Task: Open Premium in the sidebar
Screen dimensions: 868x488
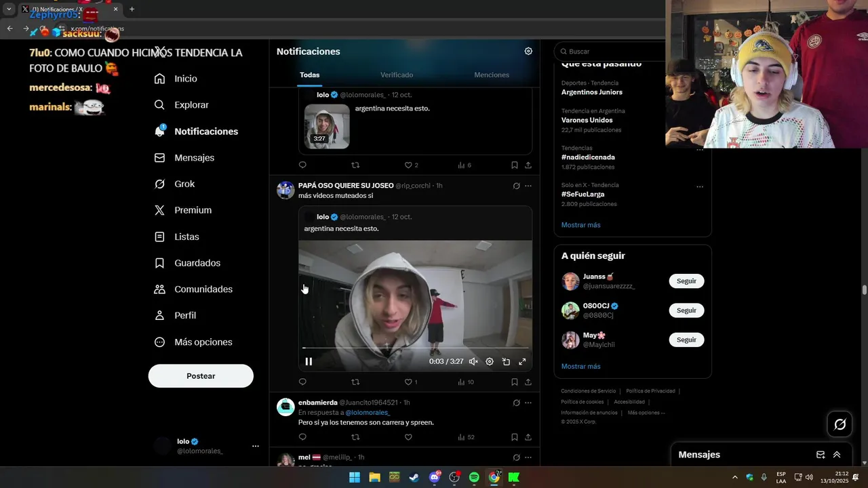Action: [x=183, y=210]
